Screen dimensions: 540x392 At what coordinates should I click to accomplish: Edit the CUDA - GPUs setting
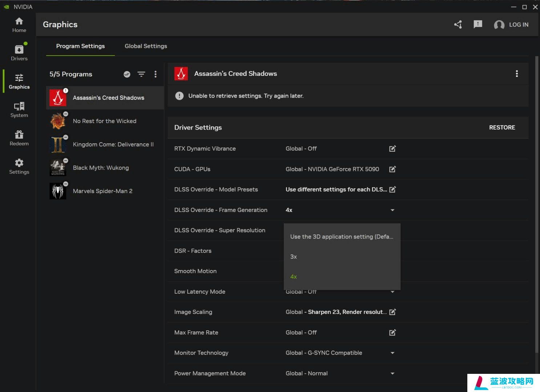(392, 169)
